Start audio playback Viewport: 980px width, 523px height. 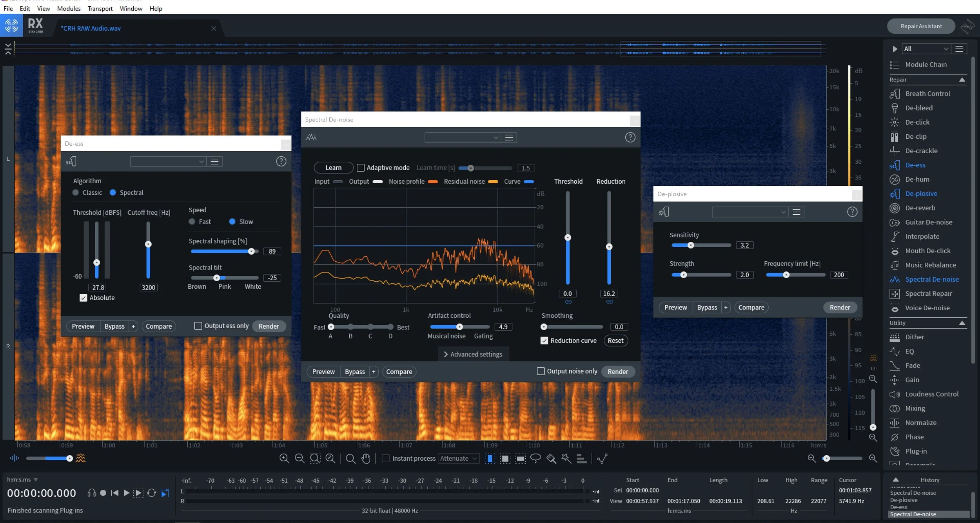126,493
